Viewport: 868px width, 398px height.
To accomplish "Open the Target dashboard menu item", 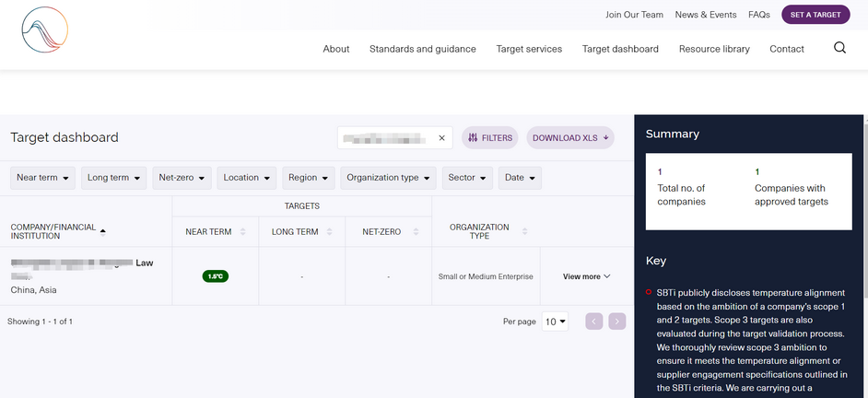I will pos(620,49).
